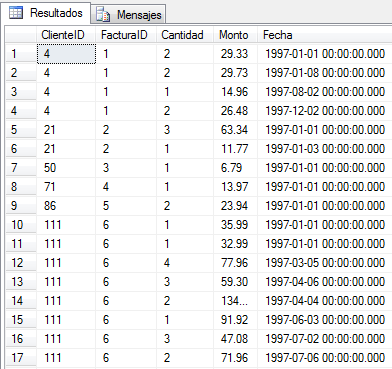Select the Cantidad column header

(x=185, y=35)
